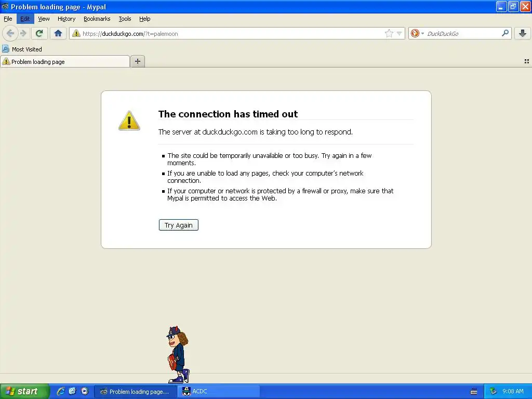Open a new tab with plus button
This screenshot has height=399, width=532.
(137, 61)
